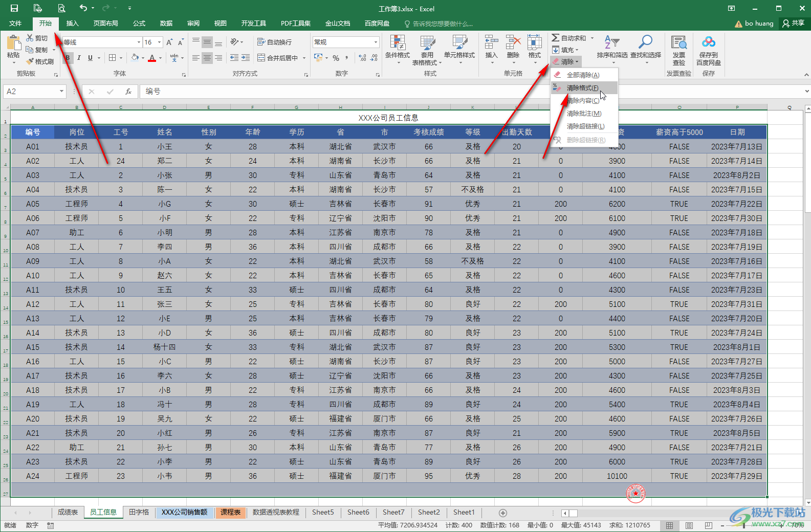This screenshot has width=811, height=532.
Task: Click the 'Tell me what you want' search box
Action: point(439,24)
